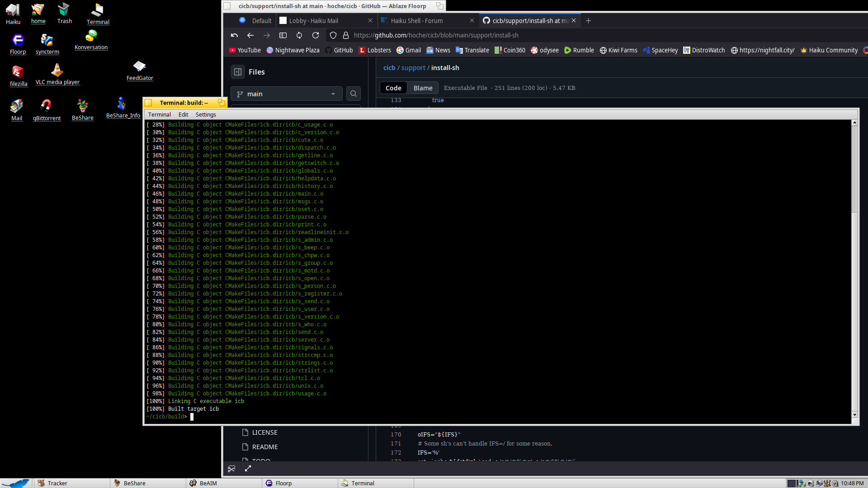The width and height of the screenshot is (868, 488).
Task: Toggle the browser sidebar icon
Action: 283,35
